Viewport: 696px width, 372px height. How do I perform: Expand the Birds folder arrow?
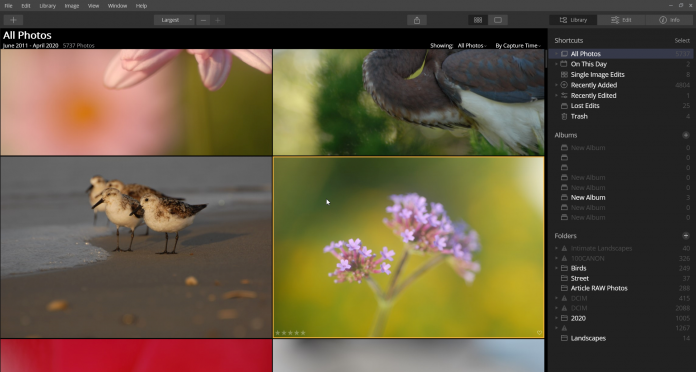(x=556, y=268)
